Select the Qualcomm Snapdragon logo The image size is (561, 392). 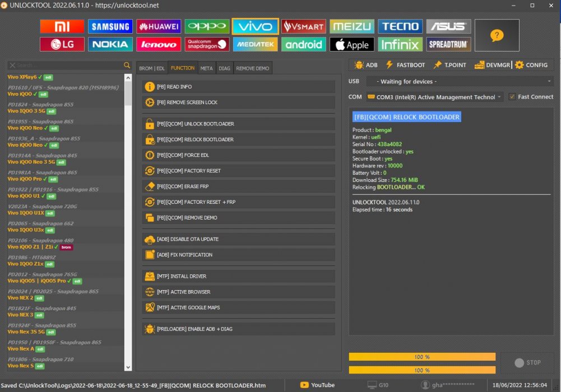[207, 44]
